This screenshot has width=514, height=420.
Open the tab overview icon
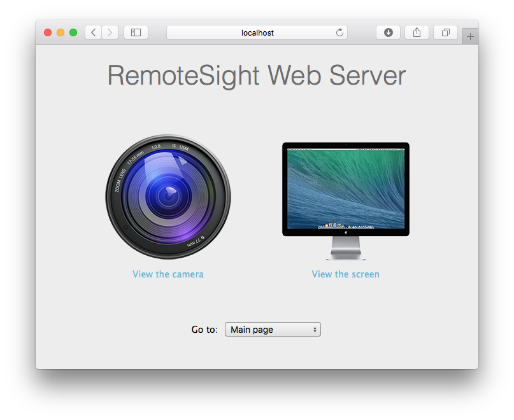[445, 32]
